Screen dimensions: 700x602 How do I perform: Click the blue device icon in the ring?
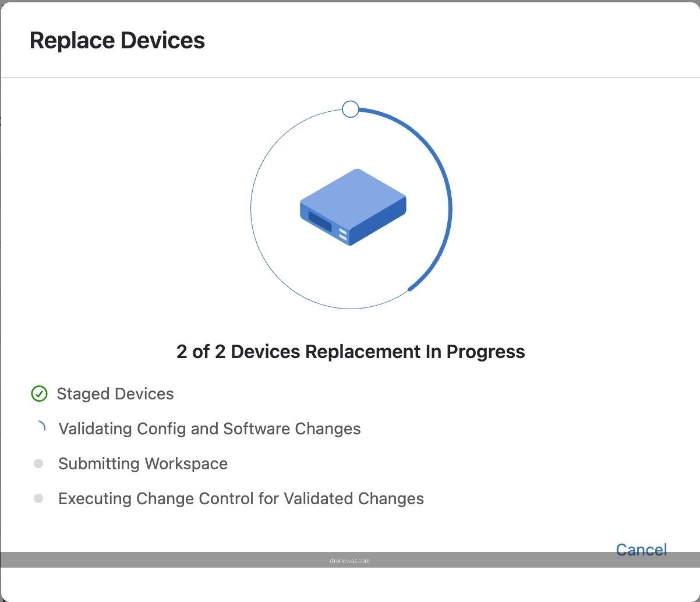click(x=353, y=207)
